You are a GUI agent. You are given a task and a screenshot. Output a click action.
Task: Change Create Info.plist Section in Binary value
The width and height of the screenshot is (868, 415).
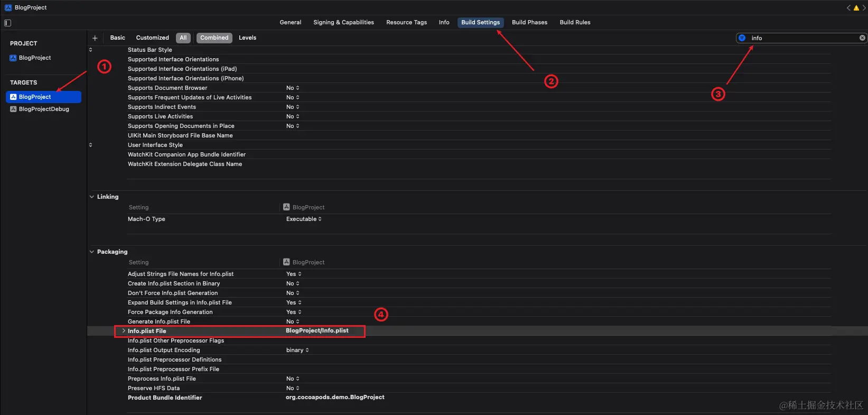[293, 283]
